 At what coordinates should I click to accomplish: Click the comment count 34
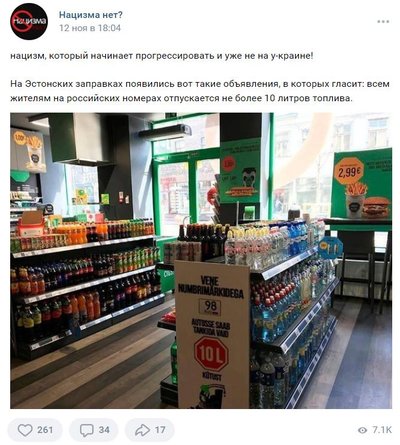(x=104, y=430)
